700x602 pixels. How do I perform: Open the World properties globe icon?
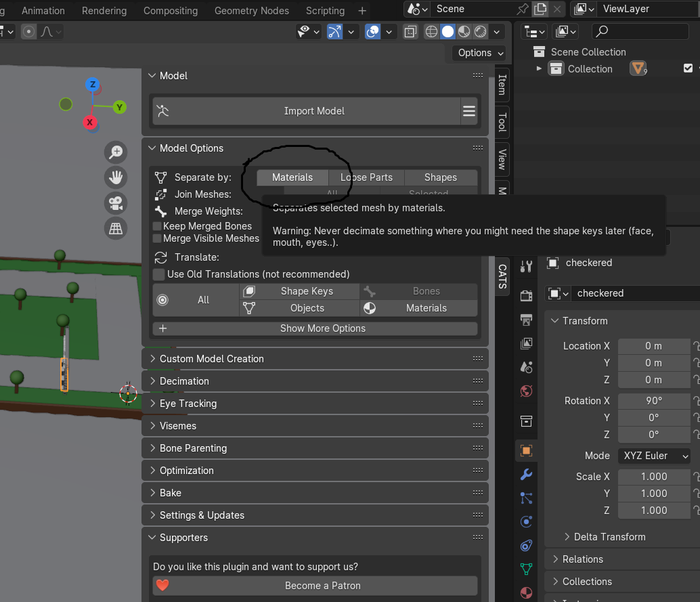coord(526,391)
